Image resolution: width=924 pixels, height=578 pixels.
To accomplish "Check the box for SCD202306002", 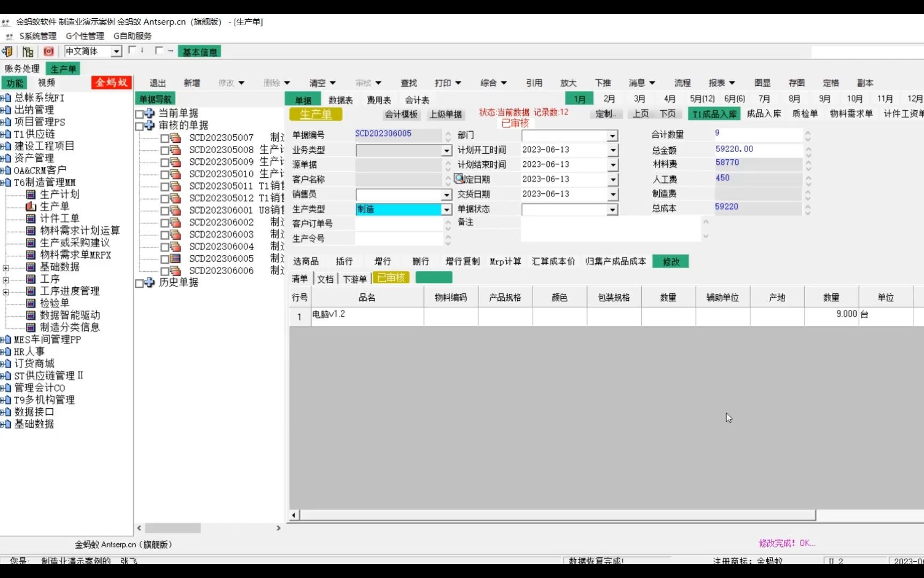I will pos(165,223).
